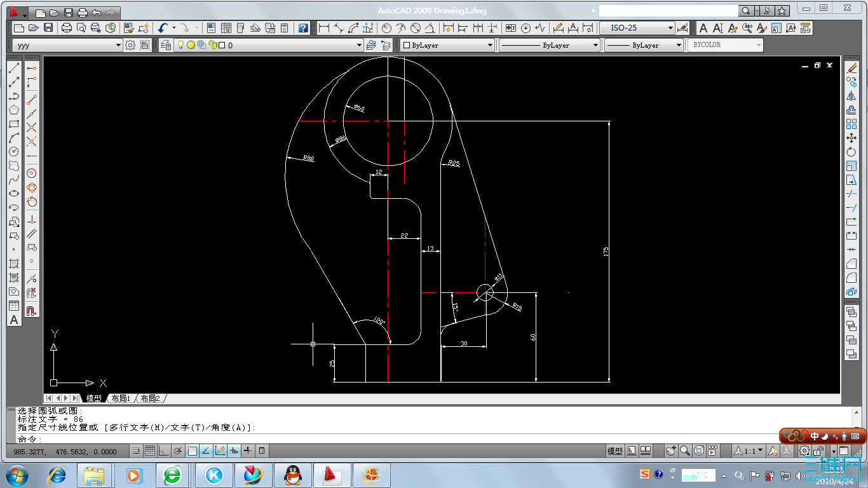Open the Windows Start menu
The image size is (868, 488).
[17, 475]
